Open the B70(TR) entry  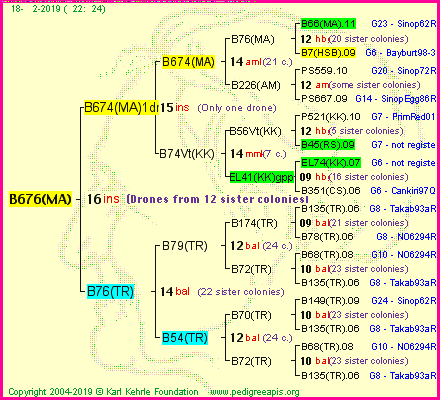[x=251, y=315]
